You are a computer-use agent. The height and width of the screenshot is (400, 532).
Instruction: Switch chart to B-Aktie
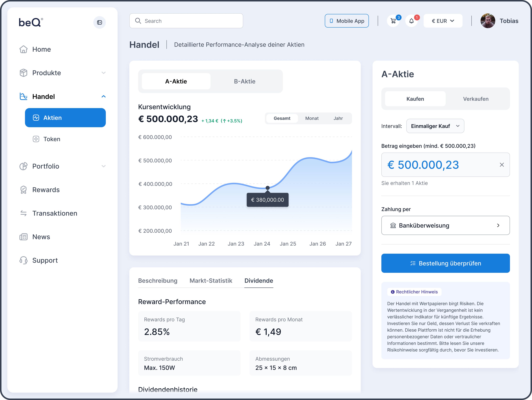pos(245,81)
